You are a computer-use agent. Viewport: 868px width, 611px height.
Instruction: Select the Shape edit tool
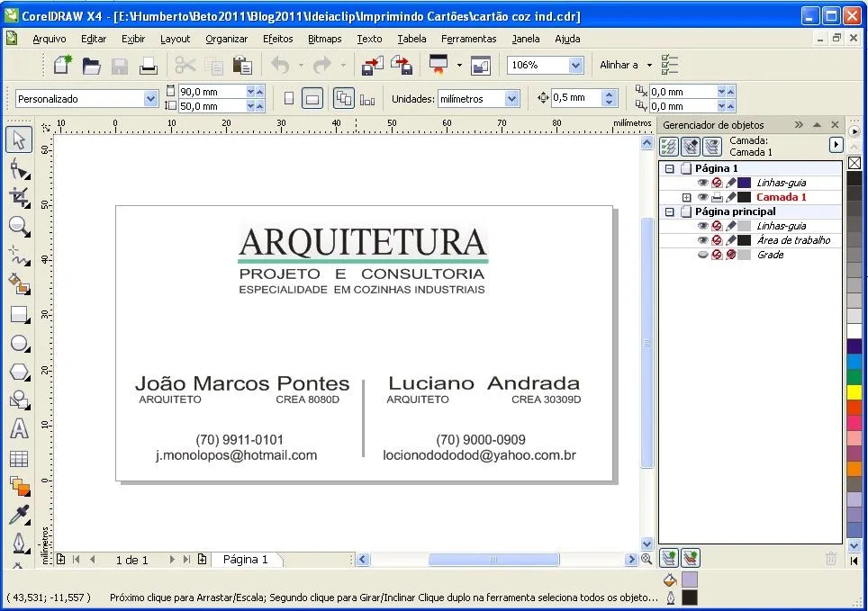point(20,169)
